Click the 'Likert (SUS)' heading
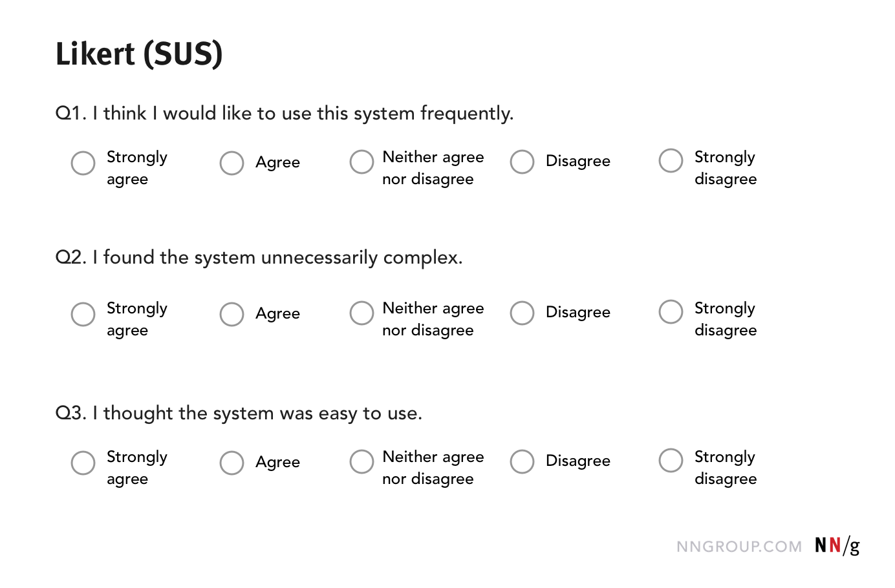Image resolution: width=895 pixels, height=588 pixels. click(139, 54)
